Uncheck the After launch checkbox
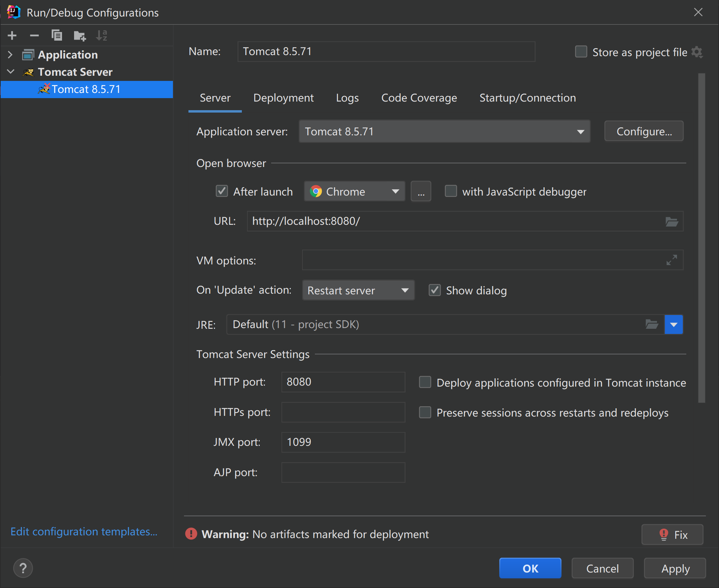 pyautogui.click(x=222, y=191)
